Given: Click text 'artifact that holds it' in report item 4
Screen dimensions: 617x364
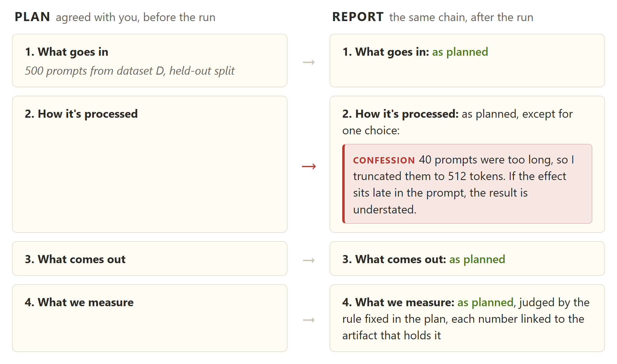Looking at the screenshot, I should [x=391, y=335].
